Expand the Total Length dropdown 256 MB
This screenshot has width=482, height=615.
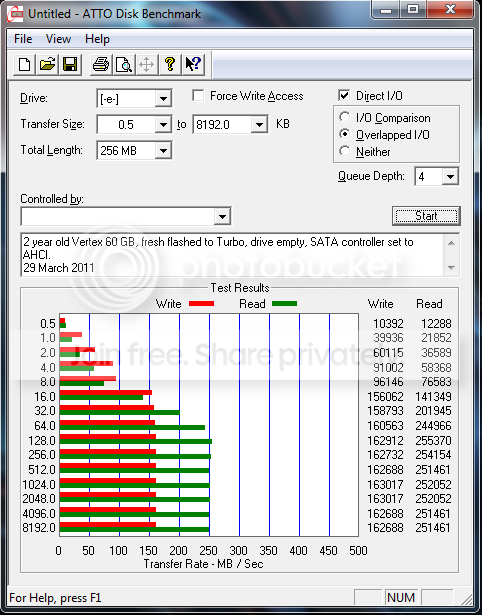pos(163,151)
